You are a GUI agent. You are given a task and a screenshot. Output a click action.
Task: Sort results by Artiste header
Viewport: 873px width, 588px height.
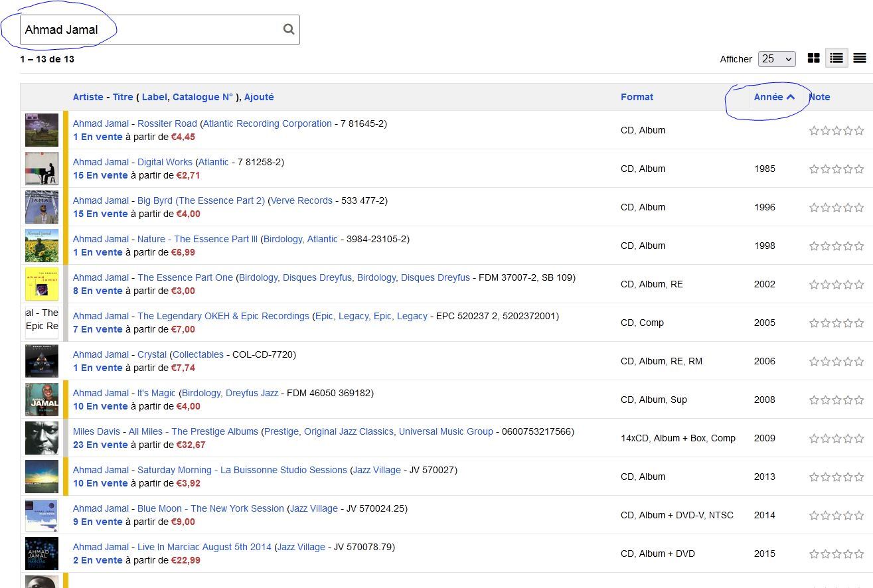click(88, 97)
